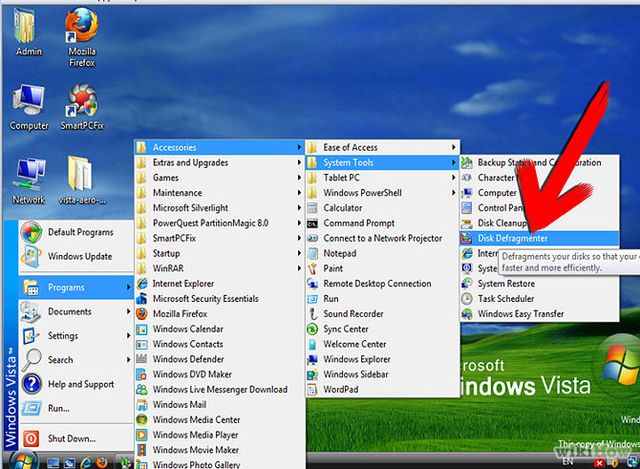Click the Show Desktop taskbar icon
This screenshot has width=640, height=469.
click(53, 463)
